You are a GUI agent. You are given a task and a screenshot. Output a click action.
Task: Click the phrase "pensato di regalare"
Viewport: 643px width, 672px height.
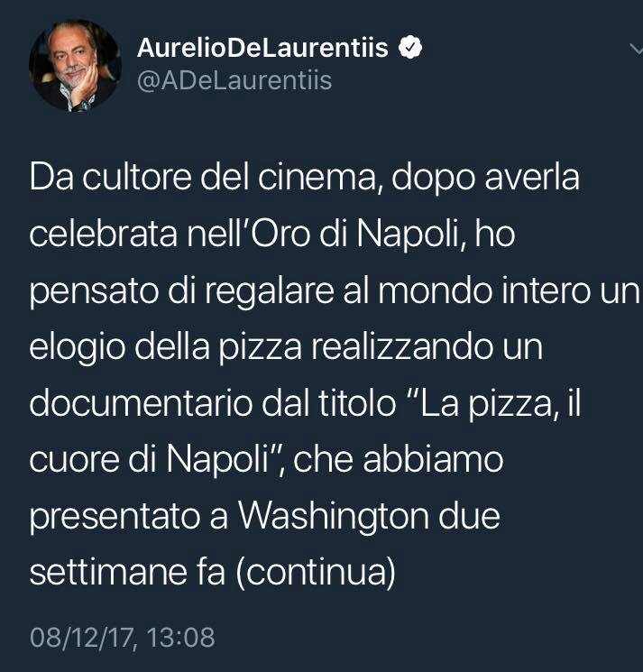click(x=181, y=290)
